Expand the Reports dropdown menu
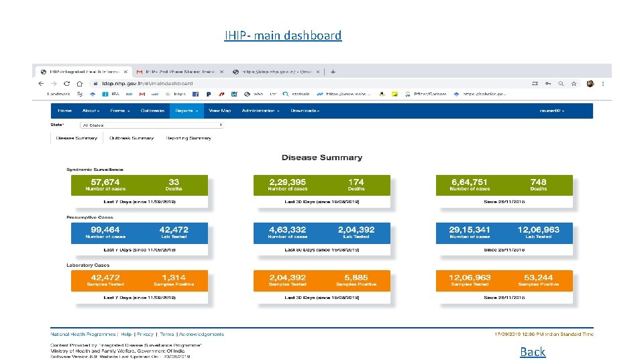 [186, 111]
